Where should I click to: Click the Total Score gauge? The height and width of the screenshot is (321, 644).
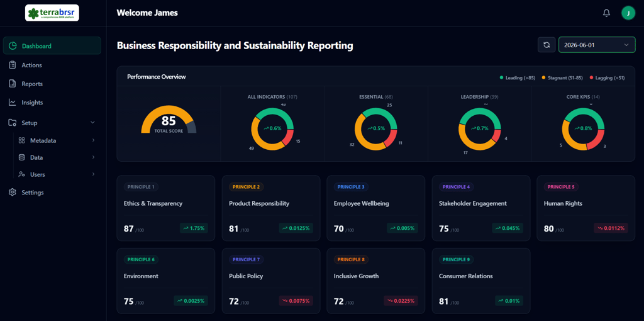[169, 121]
